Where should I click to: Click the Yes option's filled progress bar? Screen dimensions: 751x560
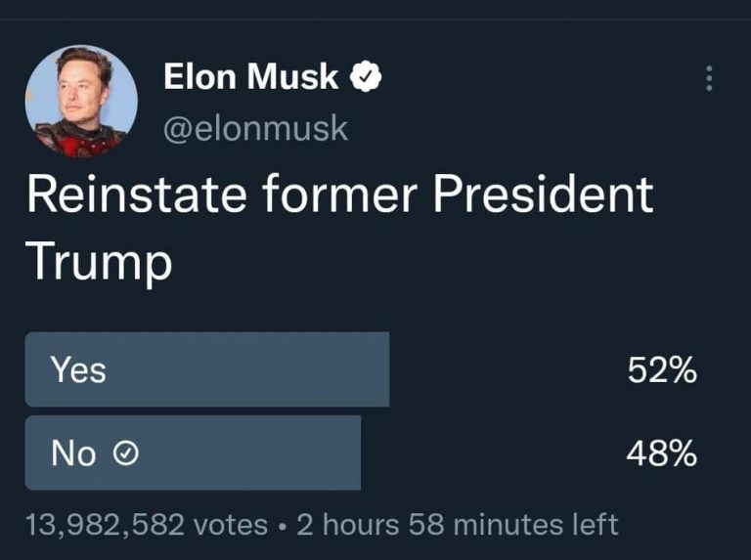click(244, 369)
